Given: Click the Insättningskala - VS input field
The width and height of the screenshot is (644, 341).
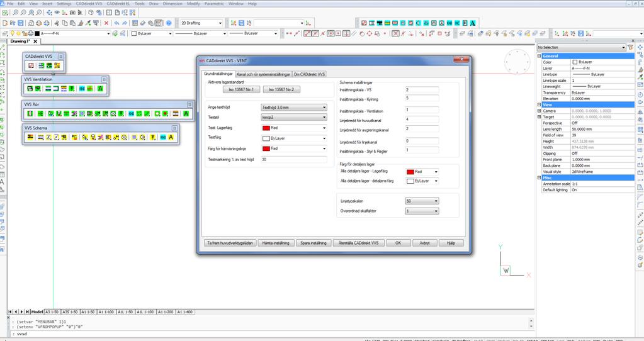Looking at the screenshot, I should [x=422, y=90].
